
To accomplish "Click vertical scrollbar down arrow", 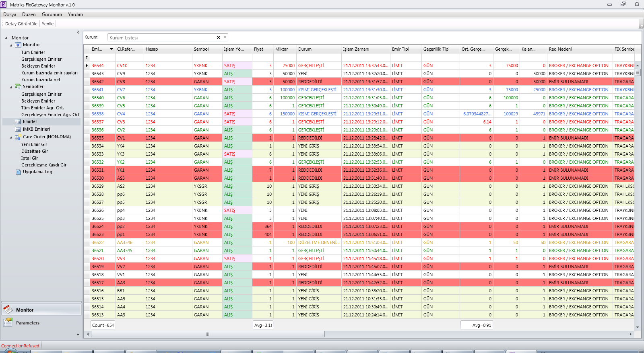I will click(638, 327).
